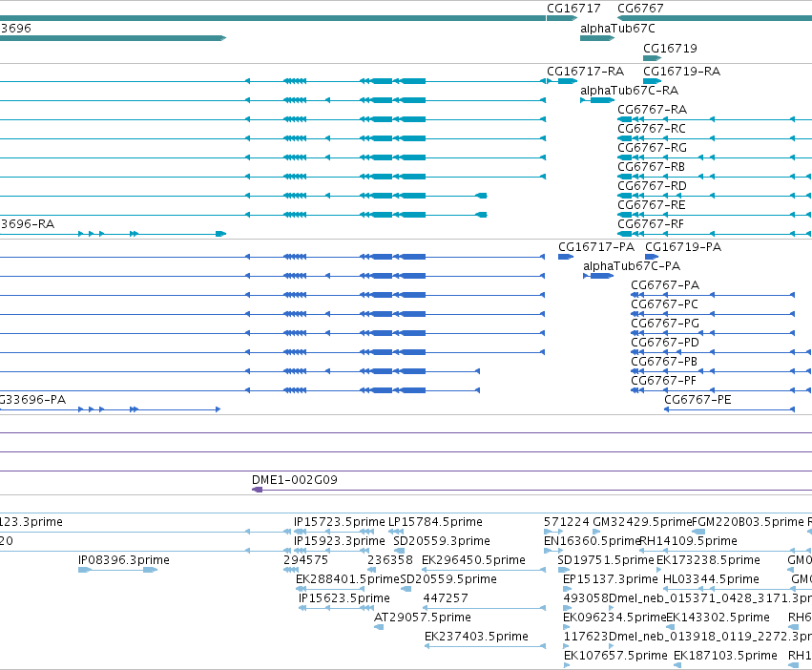The image size is (812, 670).
Task: Click protein CG6767-PC label
Action: pyautogui.click(x=664, y=304)
